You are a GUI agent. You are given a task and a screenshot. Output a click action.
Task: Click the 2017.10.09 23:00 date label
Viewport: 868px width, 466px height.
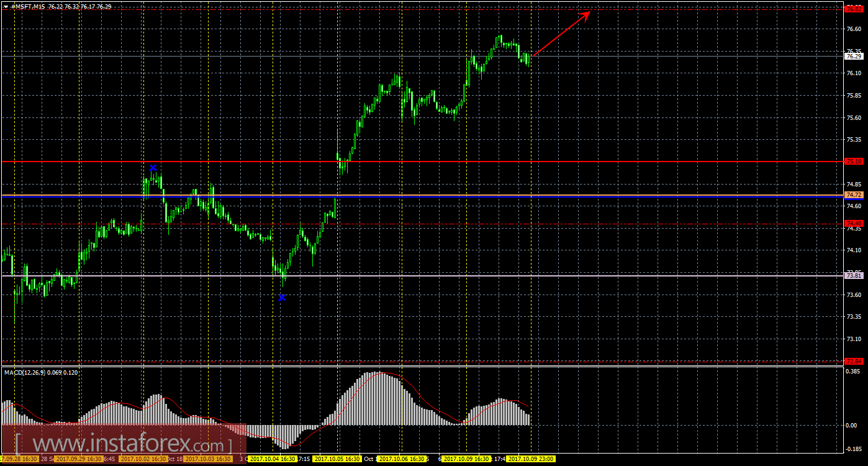coord(531,459)
